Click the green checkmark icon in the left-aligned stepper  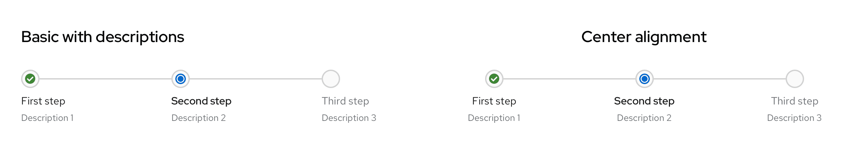tap(30, 79)
